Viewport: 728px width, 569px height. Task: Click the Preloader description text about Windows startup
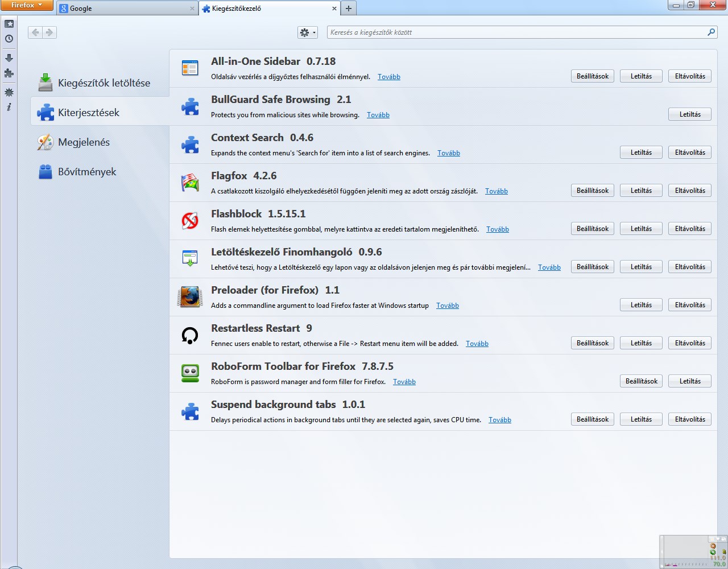point(320,306)
